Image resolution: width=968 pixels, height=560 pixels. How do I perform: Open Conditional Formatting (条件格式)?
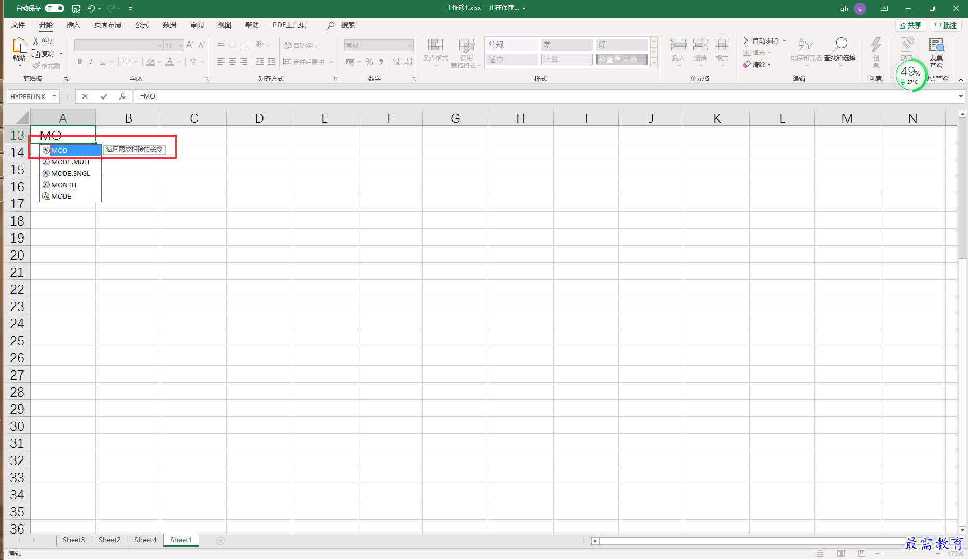tap(436, 52)
